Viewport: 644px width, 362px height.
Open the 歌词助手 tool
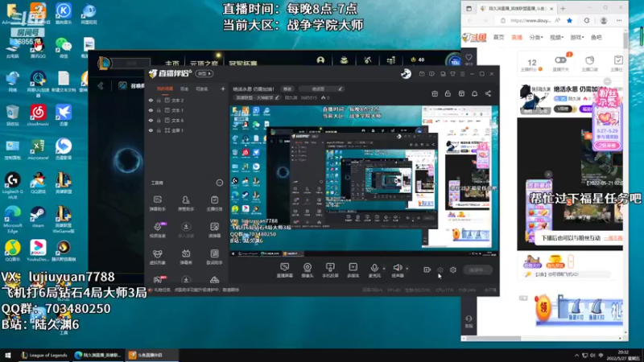[x=214, y=257]
